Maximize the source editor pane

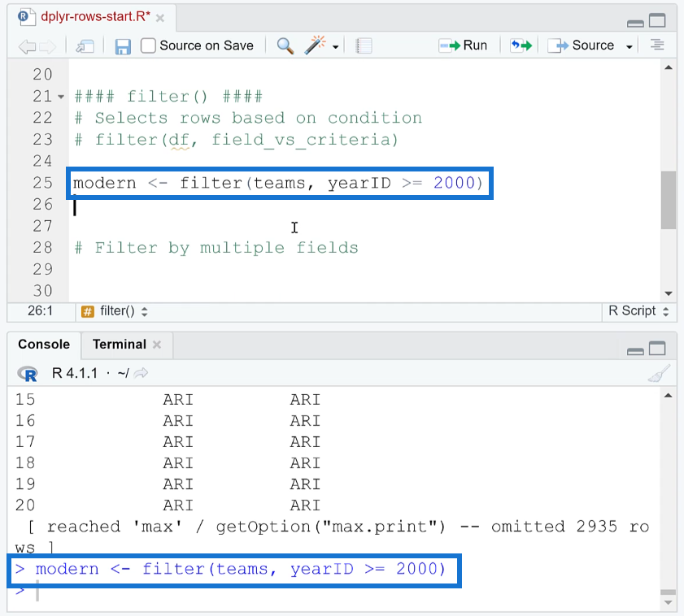click(x=657, y=20)
